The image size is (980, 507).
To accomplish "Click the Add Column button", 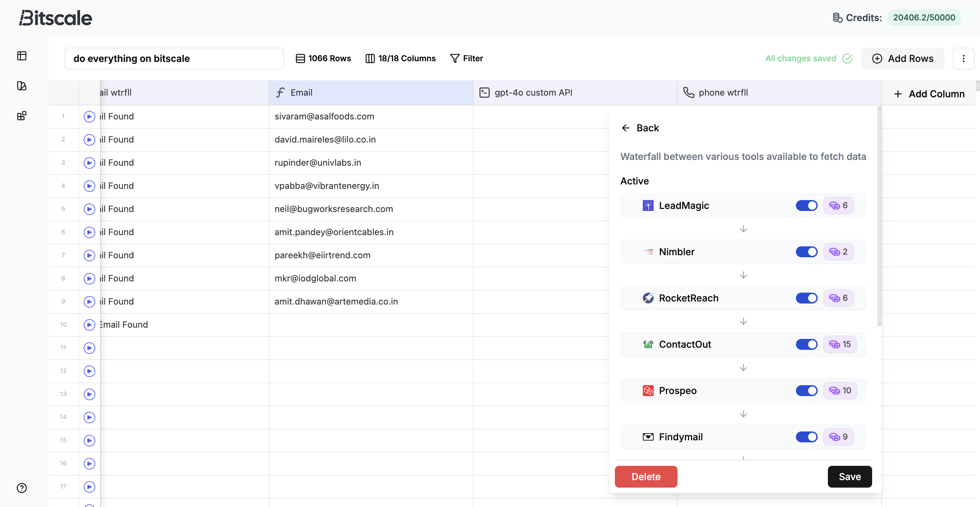I will [x=929, y=94].
